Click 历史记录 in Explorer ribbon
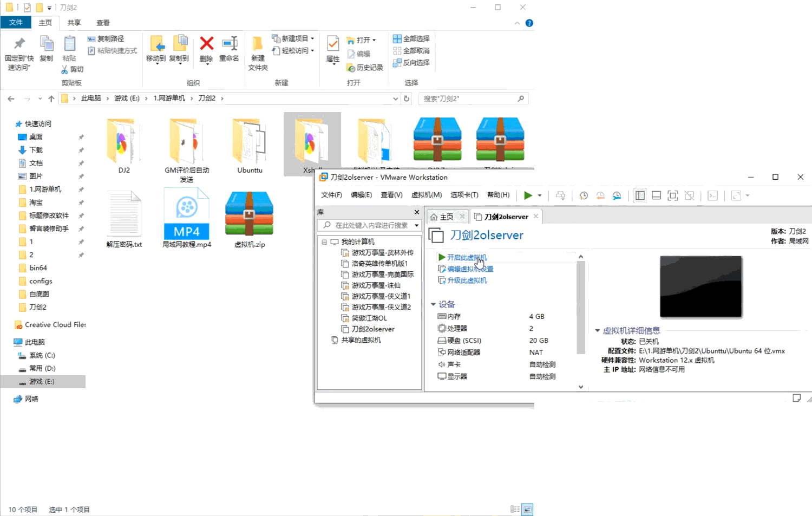 [x=365, y=68]
